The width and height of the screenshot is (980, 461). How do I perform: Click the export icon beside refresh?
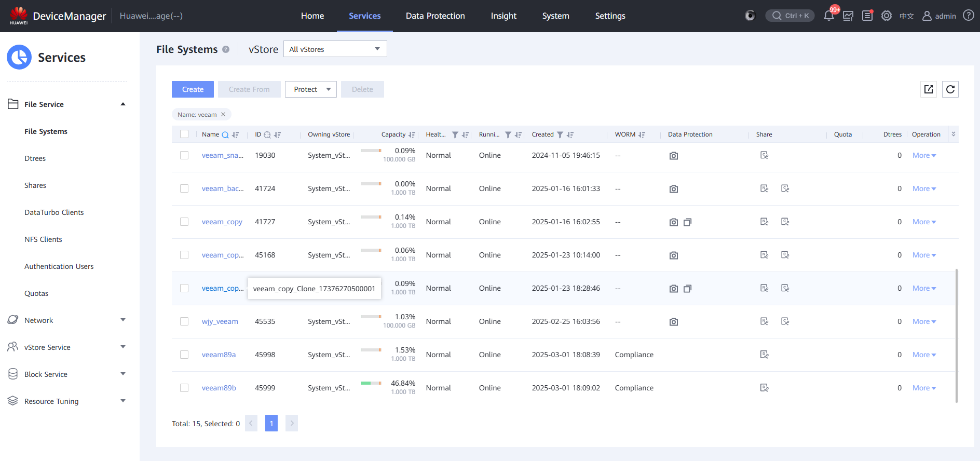click(x=929, y=89)
